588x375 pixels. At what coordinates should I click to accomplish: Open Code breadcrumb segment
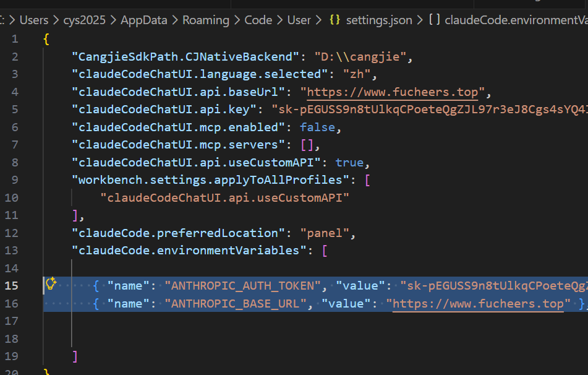coord(258,20)
